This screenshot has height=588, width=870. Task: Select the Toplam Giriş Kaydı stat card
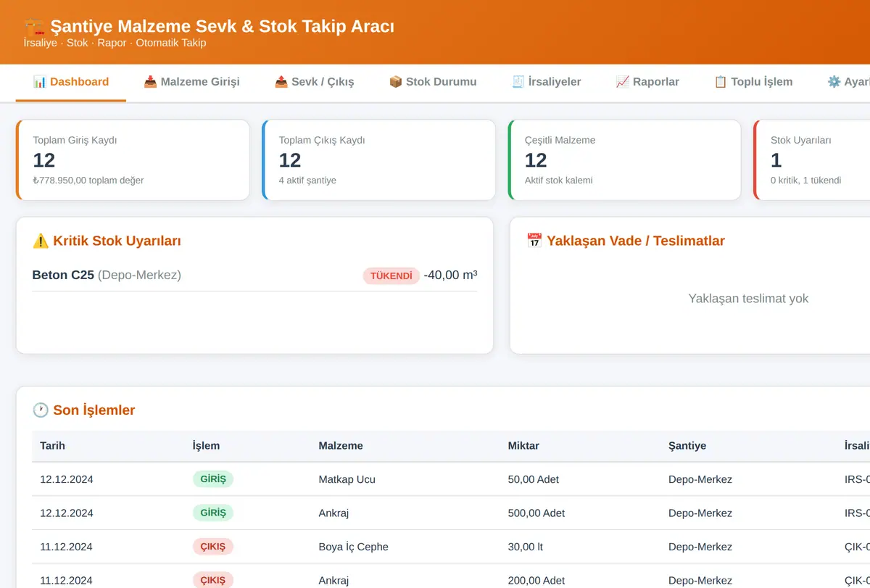point(133,160)
